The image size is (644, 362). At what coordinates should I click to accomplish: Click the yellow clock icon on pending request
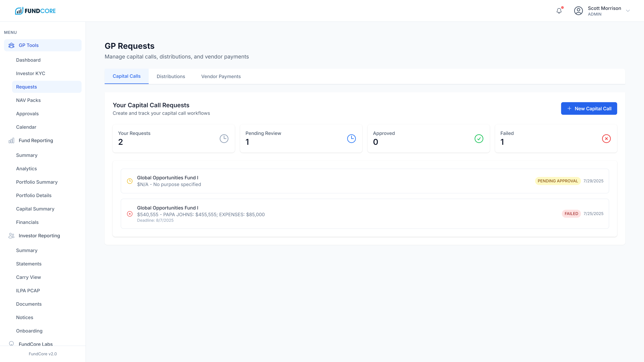pos(130,181)
